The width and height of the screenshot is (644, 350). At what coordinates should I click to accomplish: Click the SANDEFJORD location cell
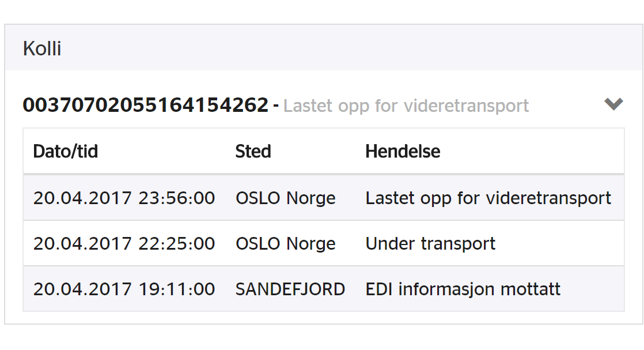(290, 289)
